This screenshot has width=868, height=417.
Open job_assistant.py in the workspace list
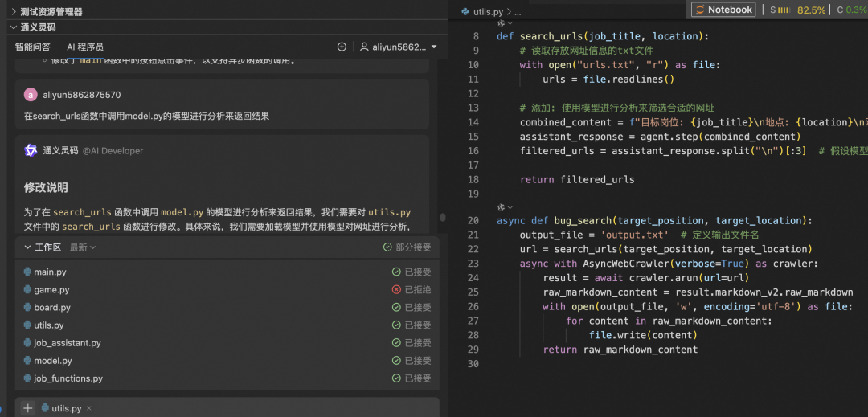pos(68,343)
